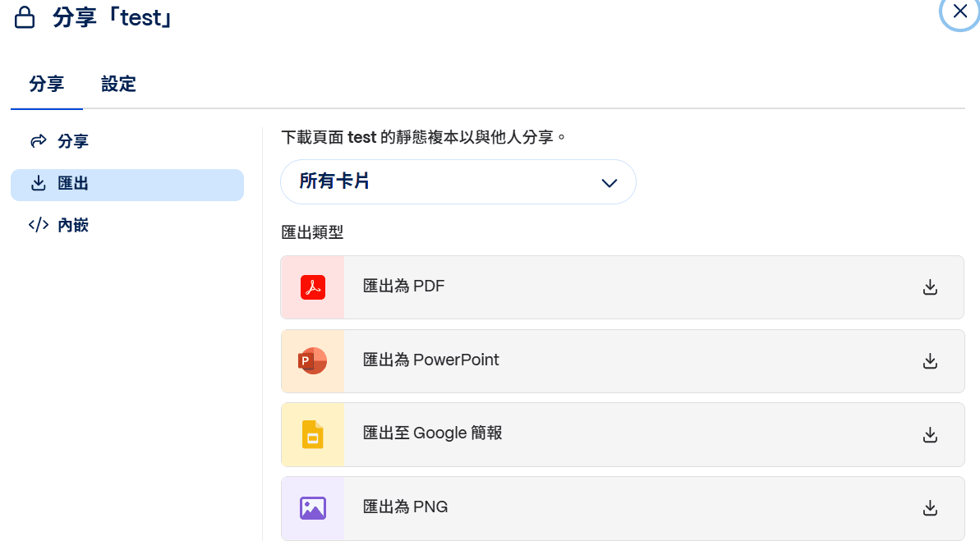Click the lock icon beside the title

pos(25,18)
